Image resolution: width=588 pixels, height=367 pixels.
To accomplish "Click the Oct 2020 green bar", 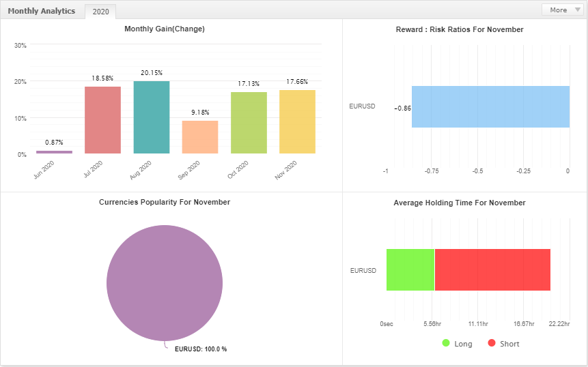I will pyautogui.click(x=249, y=123).
